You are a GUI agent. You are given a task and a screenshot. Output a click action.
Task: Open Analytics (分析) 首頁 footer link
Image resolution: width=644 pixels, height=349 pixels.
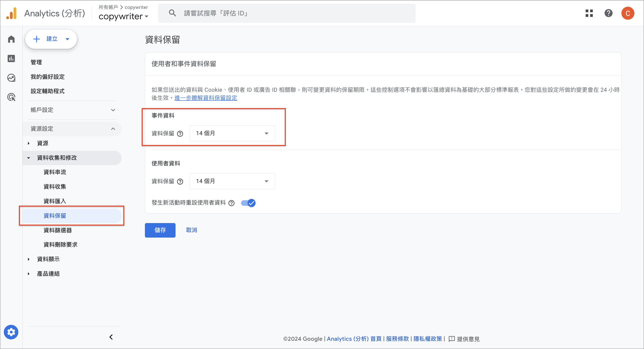(354, 339)
